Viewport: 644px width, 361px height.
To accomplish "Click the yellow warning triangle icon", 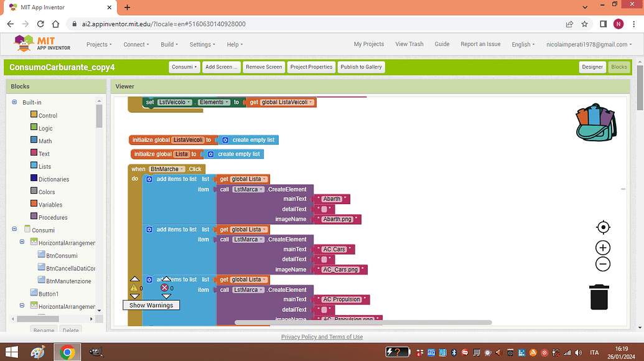I will [x=134, y=288].
